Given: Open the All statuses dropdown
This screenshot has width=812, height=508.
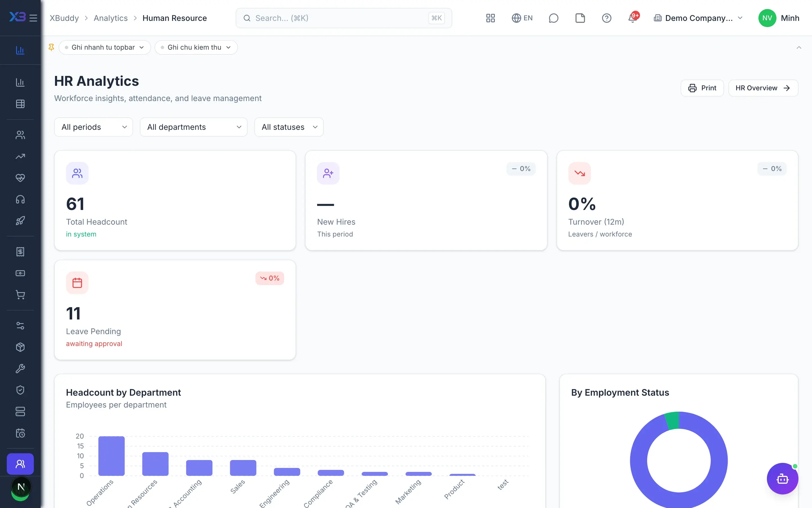Looking at the screenshot, I should [x=289, y=127].
